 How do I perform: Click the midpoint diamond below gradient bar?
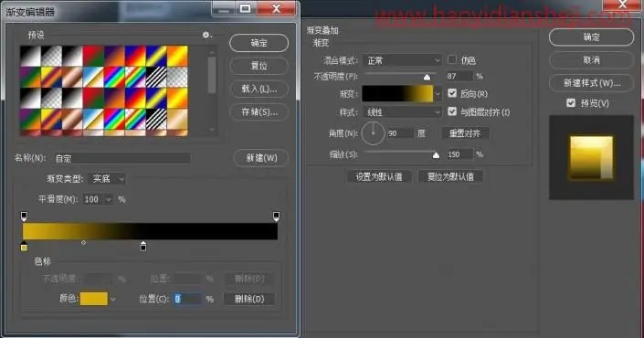tap(84, 243)
